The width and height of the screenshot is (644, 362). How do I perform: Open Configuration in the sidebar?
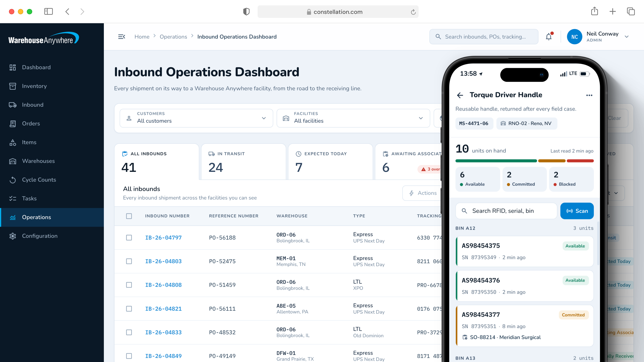tap(52, 236)
